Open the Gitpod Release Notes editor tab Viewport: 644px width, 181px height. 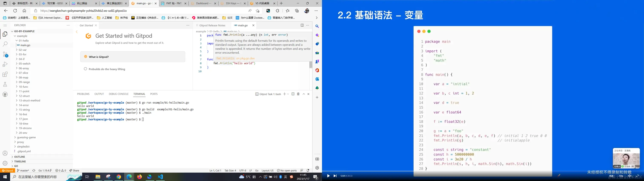pos(212,25)
